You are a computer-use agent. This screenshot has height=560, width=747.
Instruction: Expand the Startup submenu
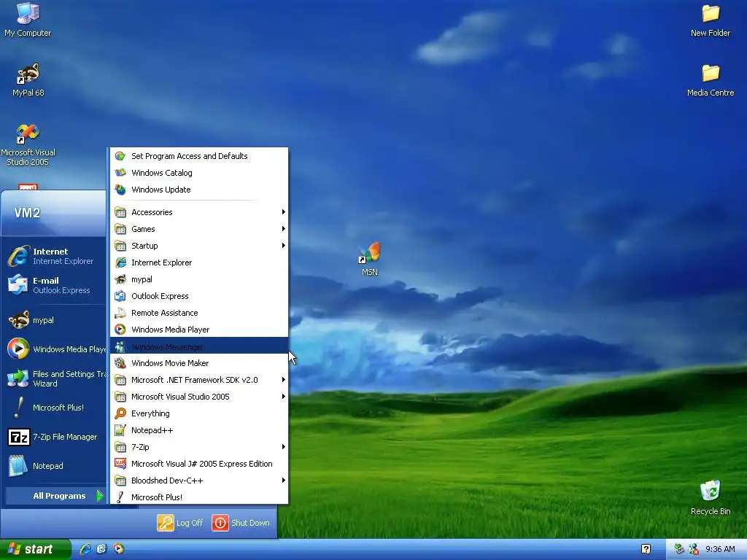pos(199,246)
